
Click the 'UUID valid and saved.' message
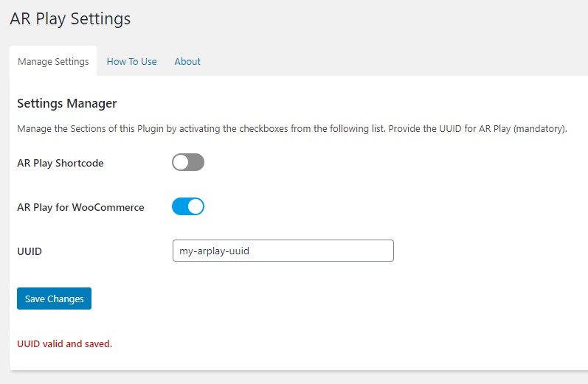point(64,344)
